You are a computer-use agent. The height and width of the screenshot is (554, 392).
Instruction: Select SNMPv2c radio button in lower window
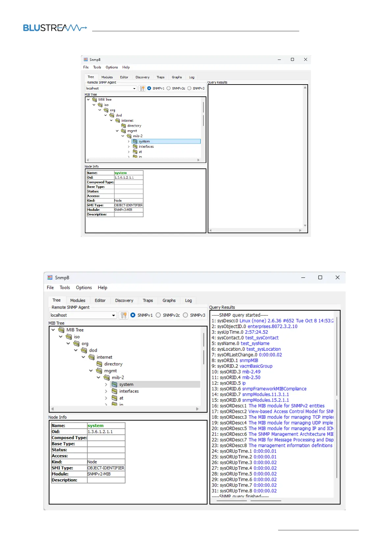coord(158,315)
